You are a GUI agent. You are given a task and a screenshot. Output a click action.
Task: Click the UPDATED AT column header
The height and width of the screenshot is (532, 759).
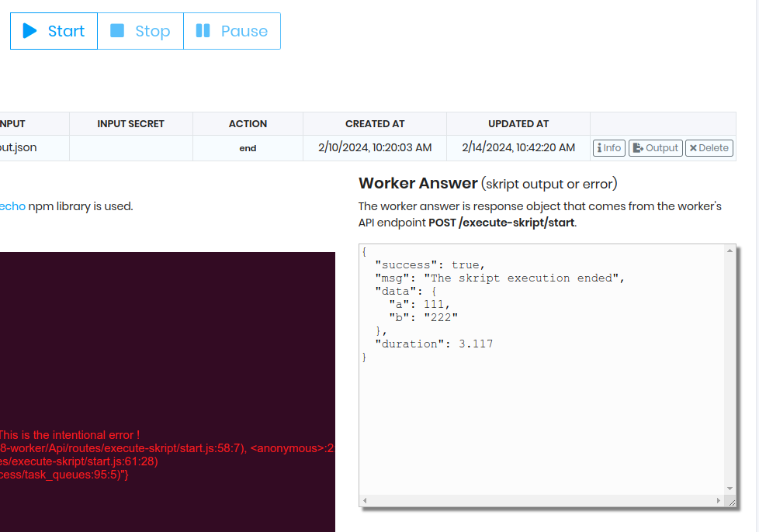tap(518, 124)
